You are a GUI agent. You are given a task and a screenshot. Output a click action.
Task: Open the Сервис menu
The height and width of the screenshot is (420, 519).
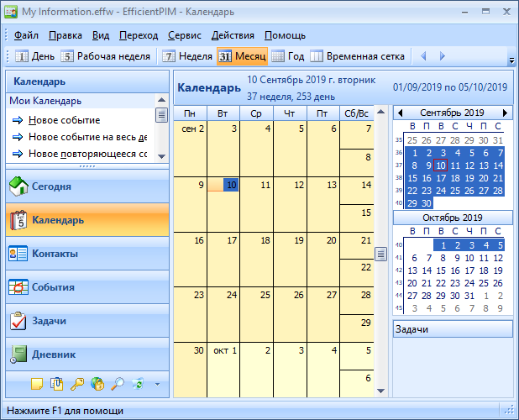coord(184,35)
